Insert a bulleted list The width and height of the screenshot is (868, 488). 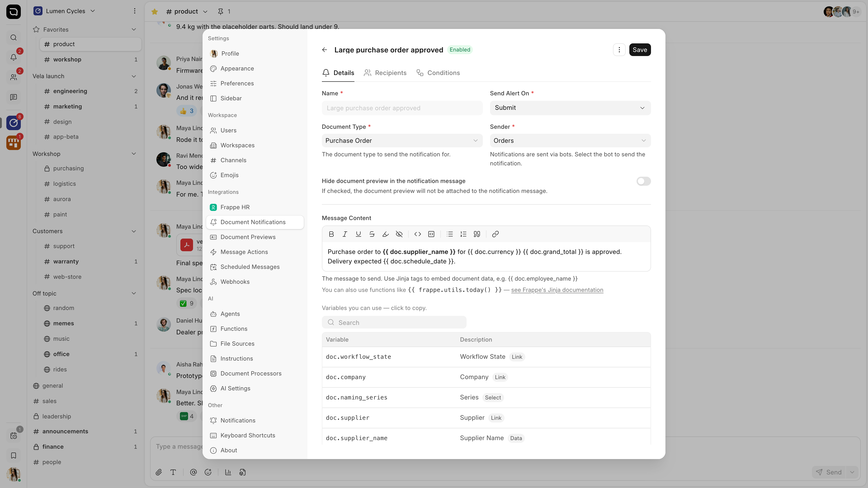click(450, 234)
